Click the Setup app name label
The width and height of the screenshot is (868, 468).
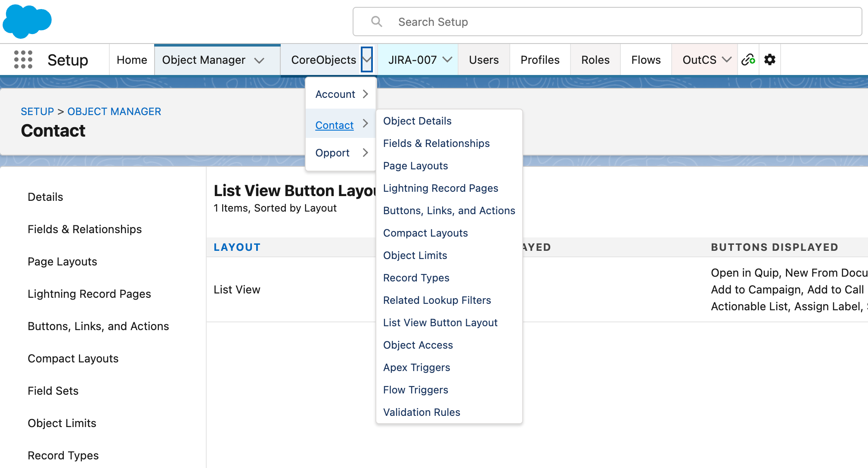coord(68,60)
